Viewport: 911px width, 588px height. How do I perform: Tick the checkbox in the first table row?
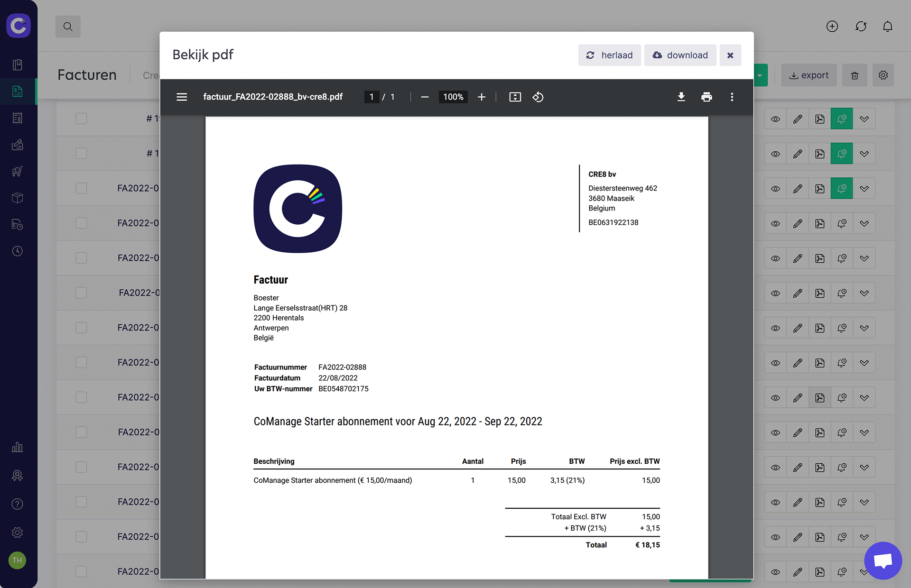[x=81, y=119]
